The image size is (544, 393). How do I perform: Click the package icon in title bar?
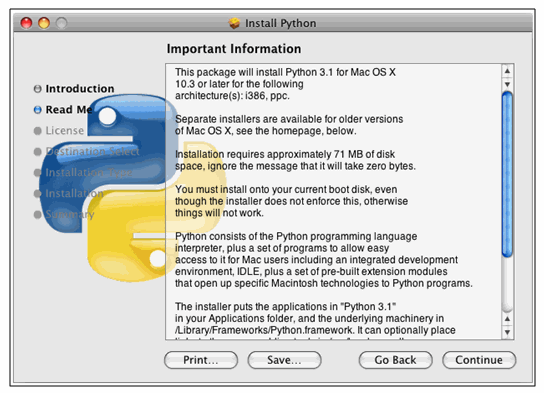235,23
